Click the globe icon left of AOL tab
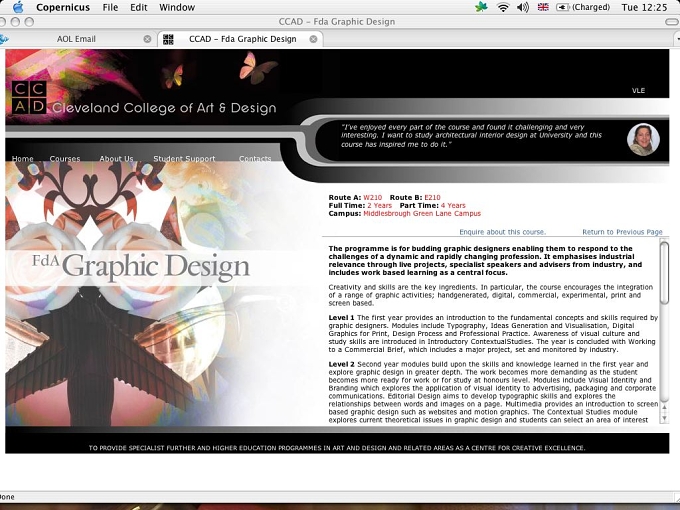The height and width of the screenshot is (510, 680). (4, 39)
